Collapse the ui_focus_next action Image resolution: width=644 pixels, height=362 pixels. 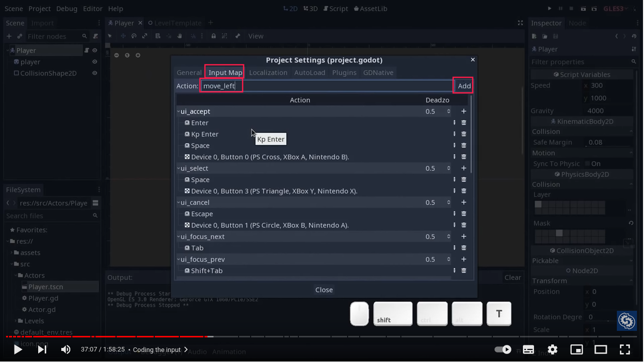pyautogui.click(x=178, y=236)
